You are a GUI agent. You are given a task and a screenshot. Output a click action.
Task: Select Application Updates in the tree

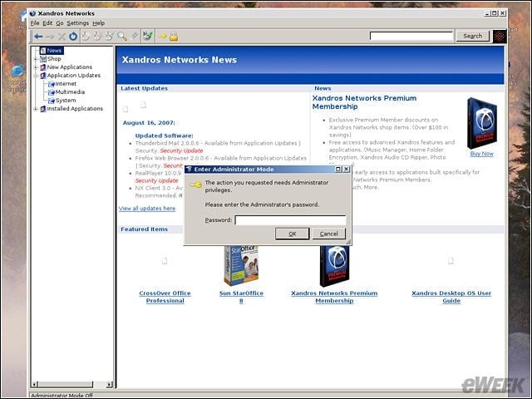click(74, 76)
